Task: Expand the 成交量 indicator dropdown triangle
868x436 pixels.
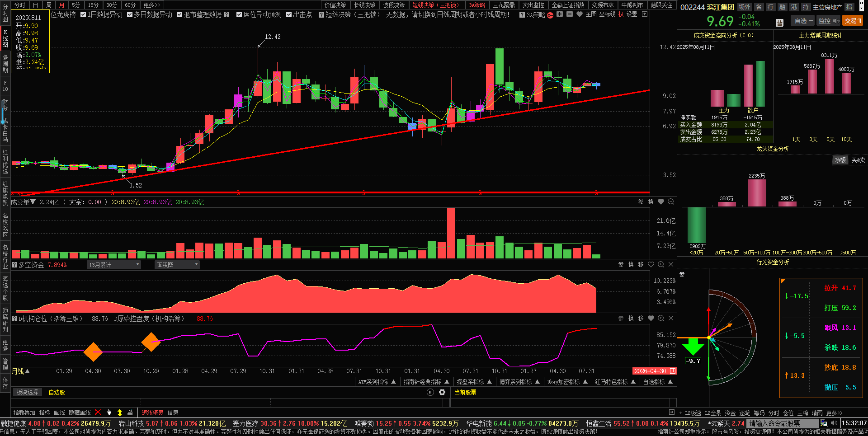Action: point(33,202)
